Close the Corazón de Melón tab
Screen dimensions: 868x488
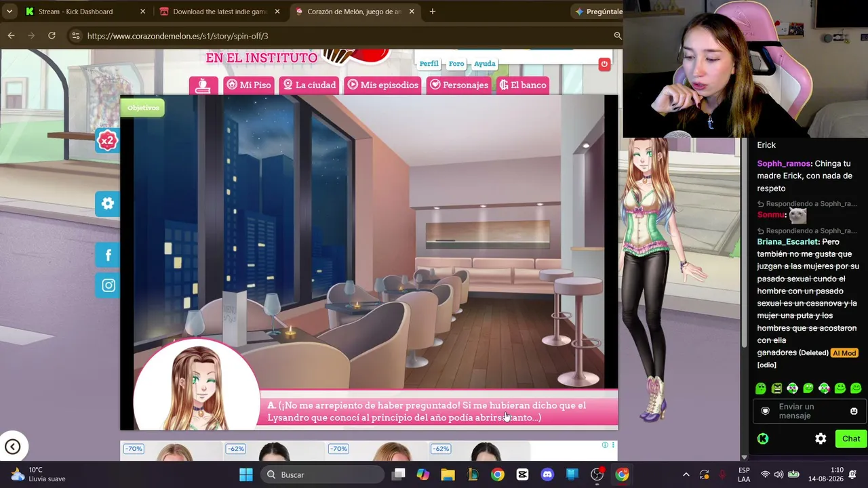click(412, 12)
